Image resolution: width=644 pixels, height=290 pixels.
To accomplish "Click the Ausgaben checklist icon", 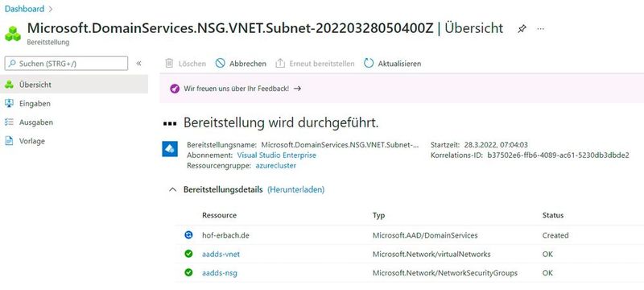I will (x=9, y=122).
